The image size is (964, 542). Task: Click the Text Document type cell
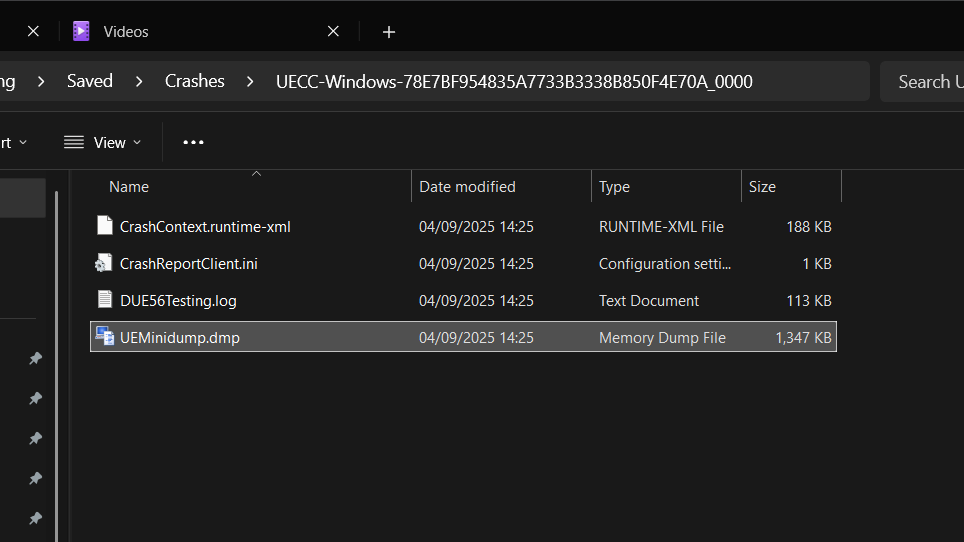(649, 300)
